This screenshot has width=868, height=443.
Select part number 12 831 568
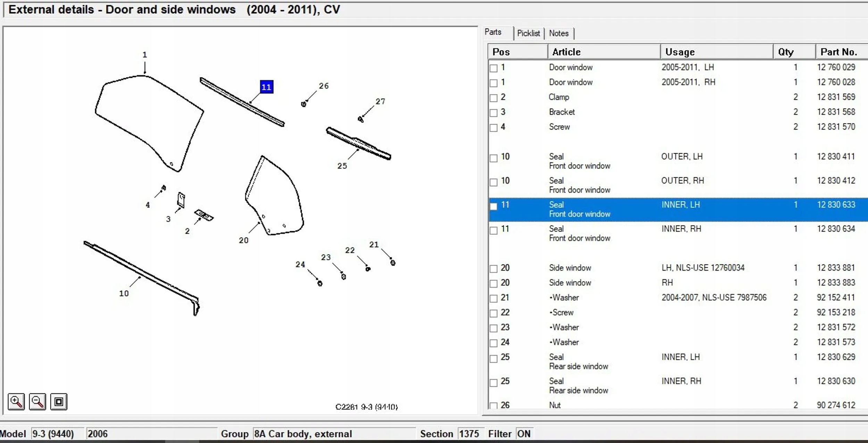click(x=836, y=112)
